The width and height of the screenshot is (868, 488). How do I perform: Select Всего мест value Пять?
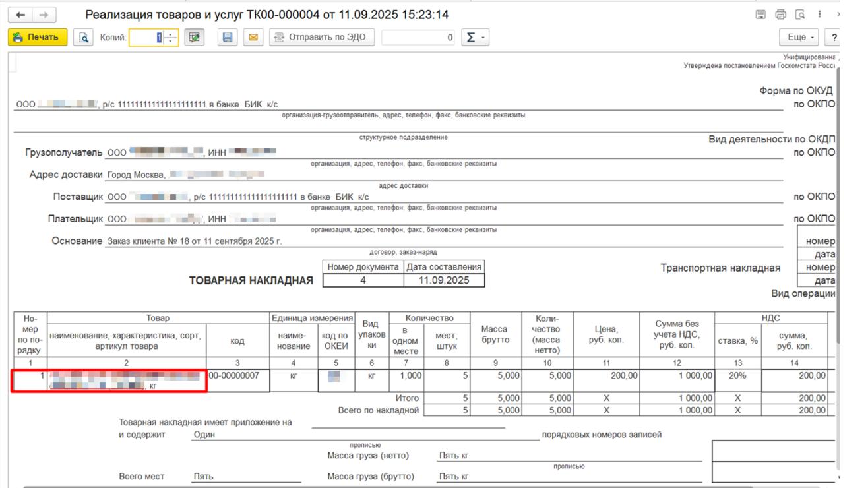click(x=203, y=476)
